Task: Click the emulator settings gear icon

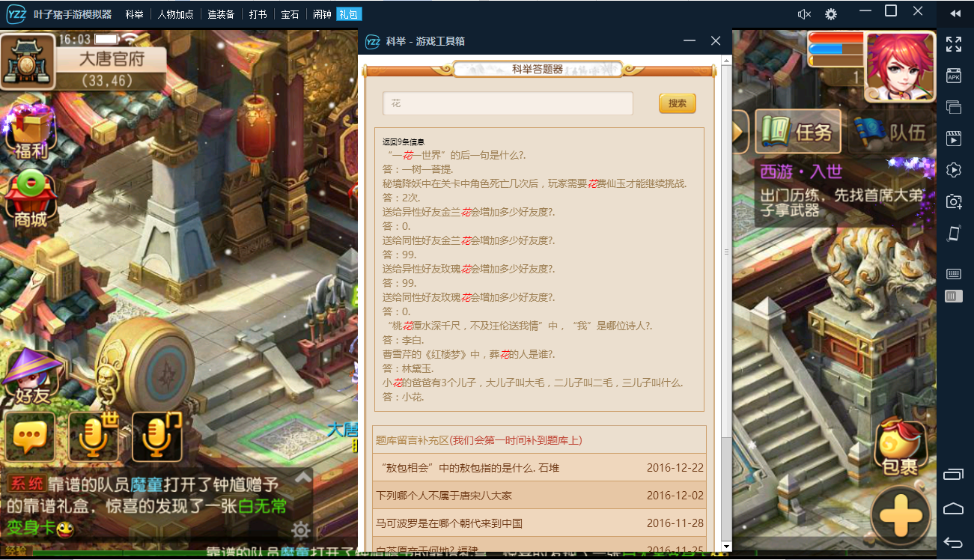Action: tap(830, 14)
